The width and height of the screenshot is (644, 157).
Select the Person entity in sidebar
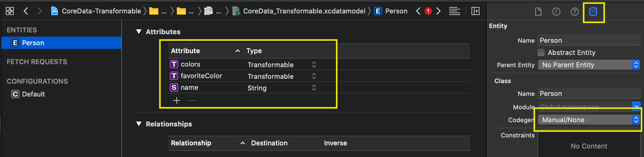tap(33, 43)
